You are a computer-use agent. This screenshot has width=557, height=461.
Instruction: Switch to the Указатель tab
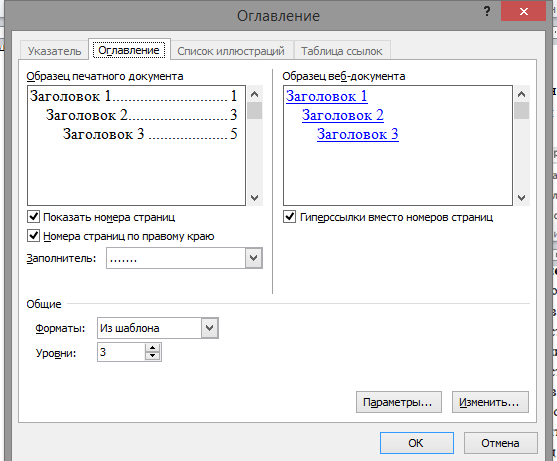click(x=54, y=51)
